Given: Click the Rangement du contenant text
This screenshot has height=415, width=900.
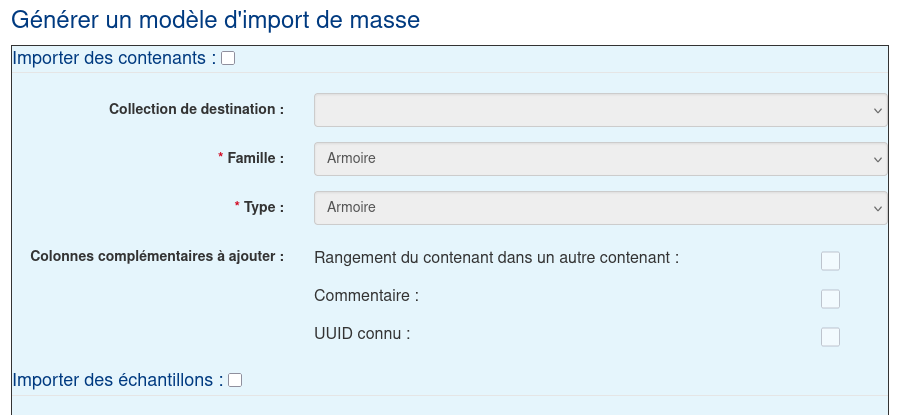Looking at the screenshot, I should coord(496,257).
